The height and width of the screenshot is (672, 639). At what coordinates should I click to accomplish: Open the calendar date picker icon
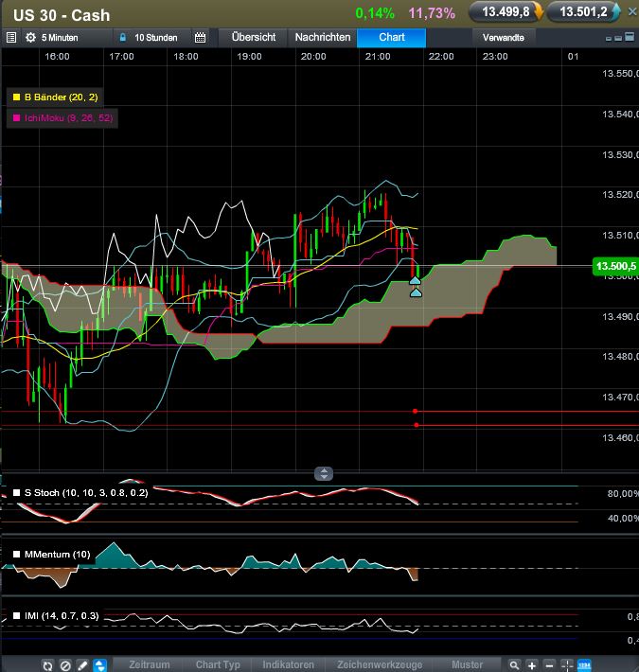pos(200,38)
